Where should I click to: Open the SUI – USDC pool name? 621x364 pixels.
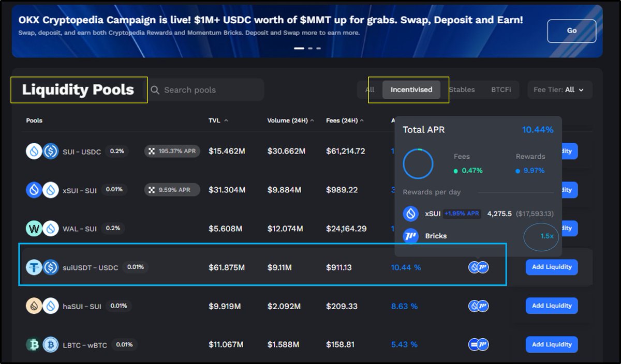(82, 151)
